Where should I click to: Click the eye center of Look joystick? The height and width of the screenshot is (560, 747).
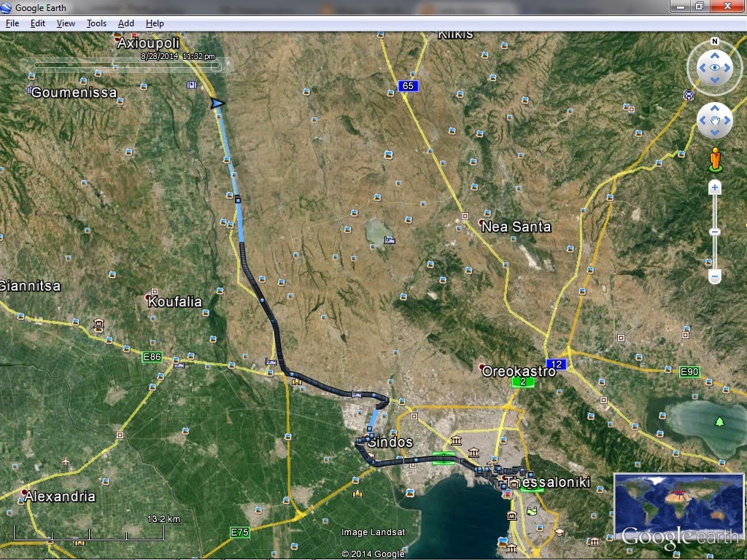715,68
